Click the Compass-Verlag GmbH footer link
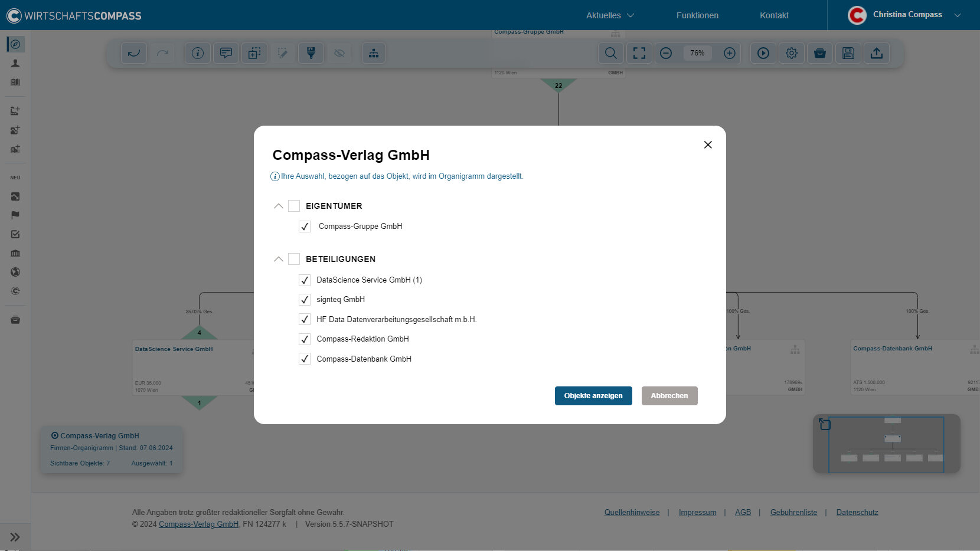This screenshot has height=551, width=980. (198, 524)
